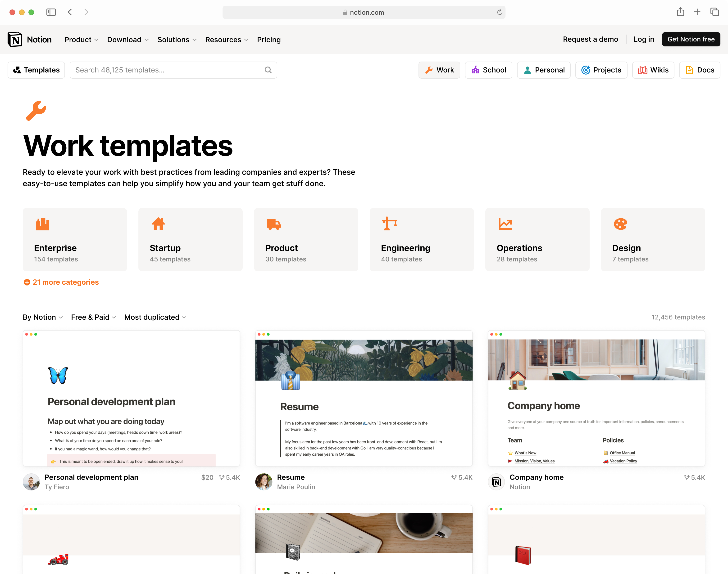The height and width of the screenshot is (574, 728).
Task: Click the Notion logo icon
Action: click(15, 39)
